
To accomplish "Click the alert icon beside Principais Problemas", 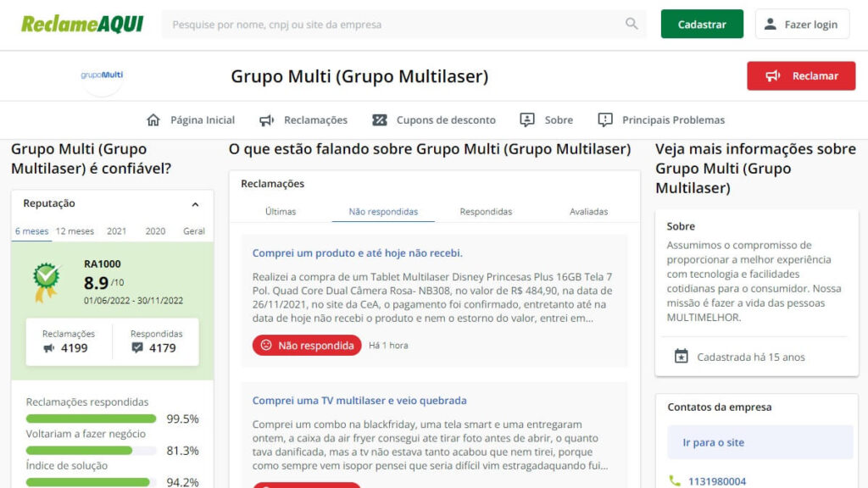I will point(605,120).
